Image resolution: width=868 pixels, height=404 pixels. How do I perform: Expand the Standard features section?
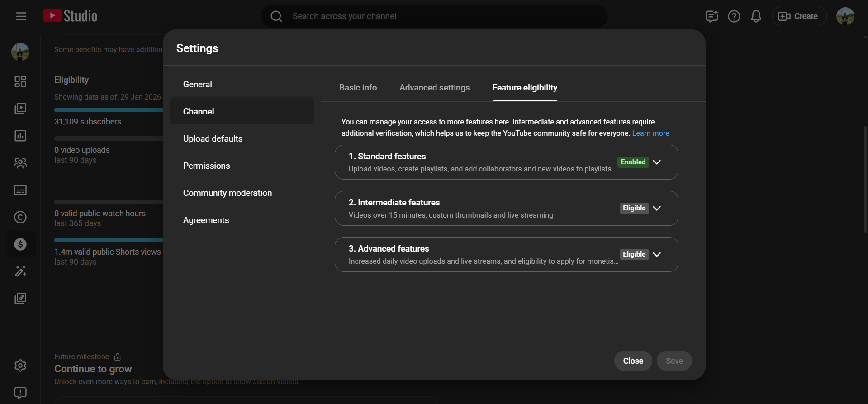(657, 162)
